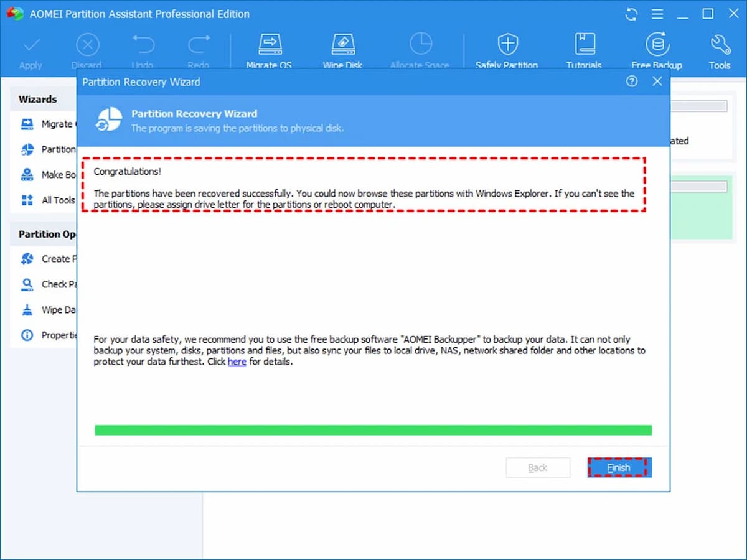Click the Discard toolbar icon
Screen dimensions: 747x560
click(x=87, y=50)
